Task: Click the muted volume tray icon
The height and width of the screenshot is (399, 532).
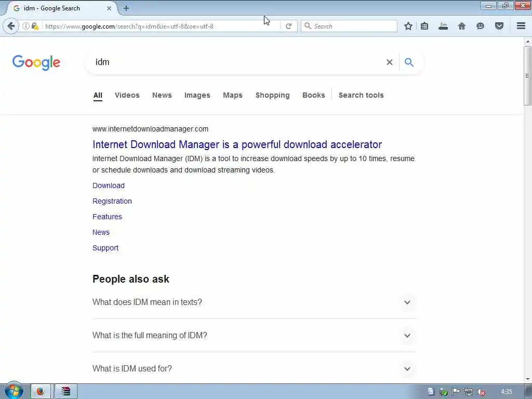Action: [481, 392]
